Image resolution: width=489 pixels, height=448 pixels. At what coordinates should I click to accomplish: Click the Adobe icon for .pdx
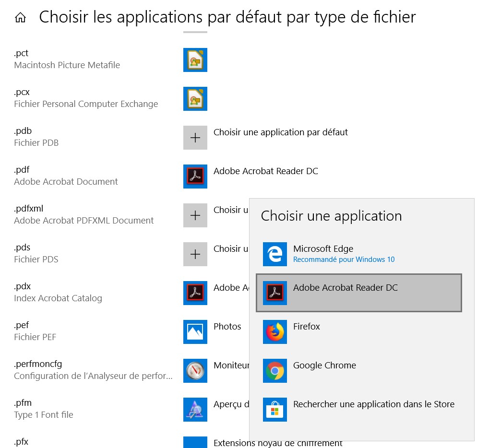(x=195, y=293)
